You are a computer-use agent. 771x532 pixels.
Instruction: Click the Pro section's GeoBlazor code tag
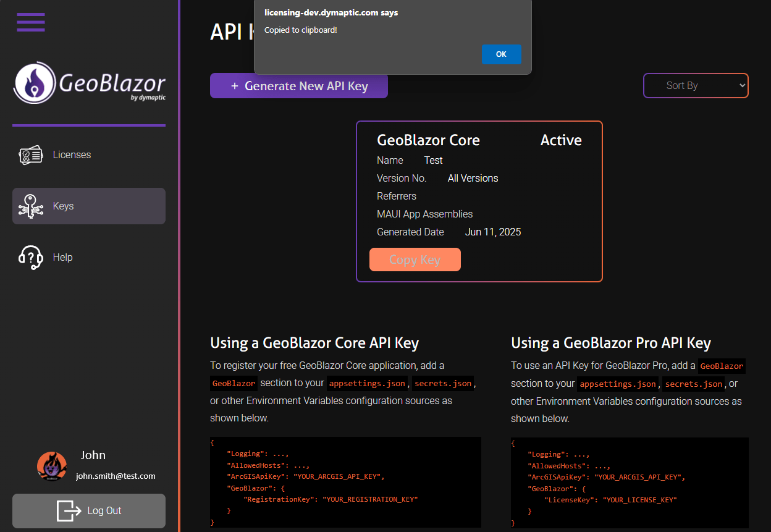722,366
